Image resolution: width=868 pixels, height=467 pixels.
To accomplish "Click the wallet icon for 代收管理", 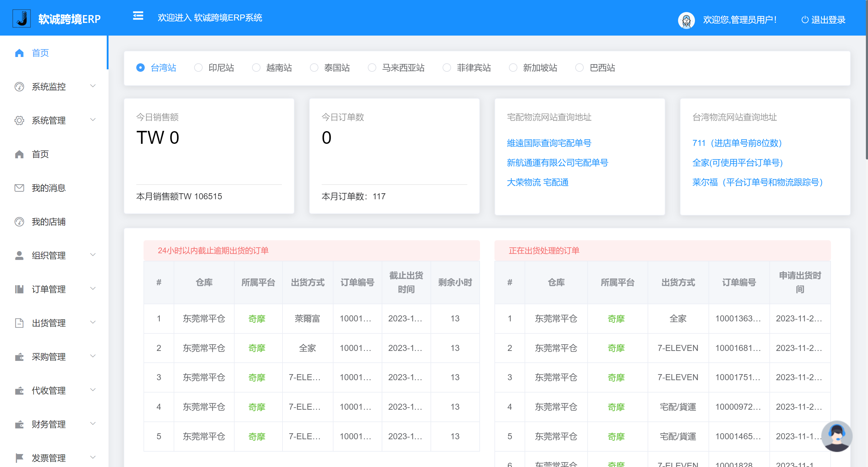I will point(19,390).
